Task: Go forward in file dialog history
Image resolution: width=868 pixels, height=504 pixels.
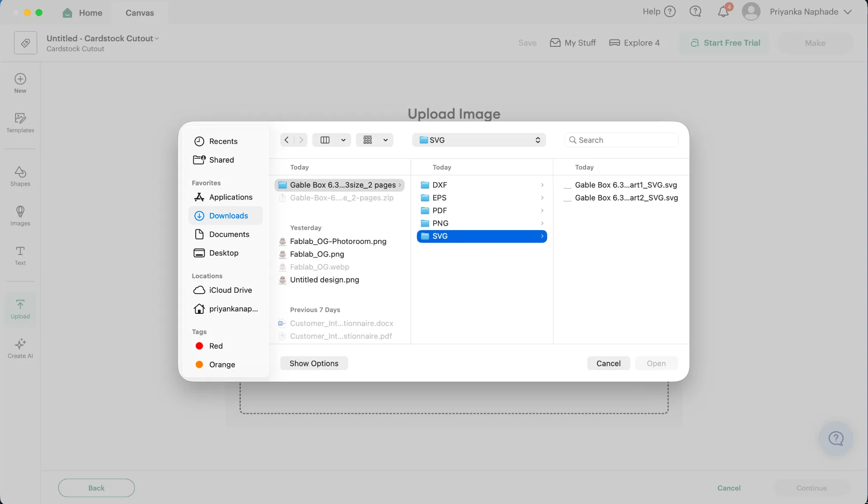Action: tap(301, 140)
